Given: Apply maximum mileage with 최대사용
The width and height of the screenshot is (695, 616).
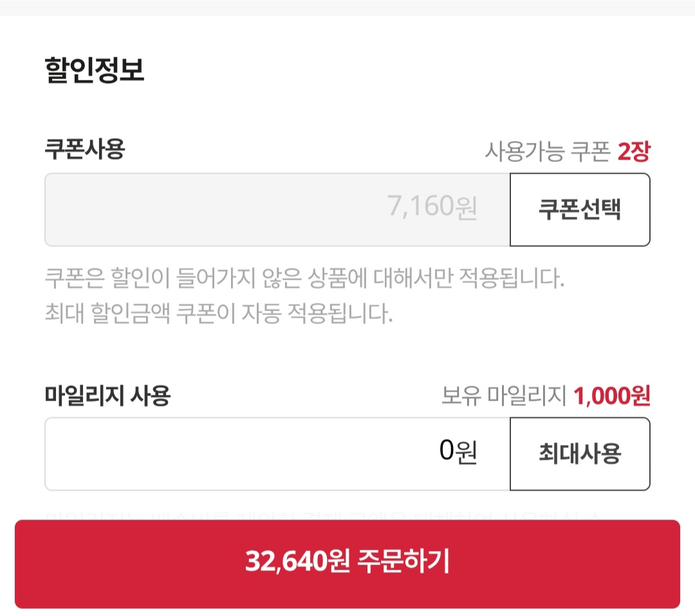Looking at the screenshot, I should [x=580, y=453].
